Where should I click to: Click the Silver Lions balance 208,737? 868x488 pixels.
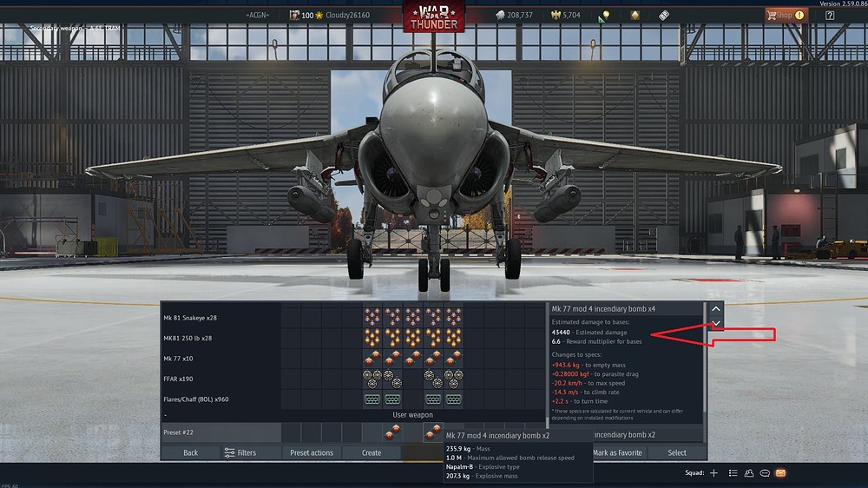coord(514,15)
